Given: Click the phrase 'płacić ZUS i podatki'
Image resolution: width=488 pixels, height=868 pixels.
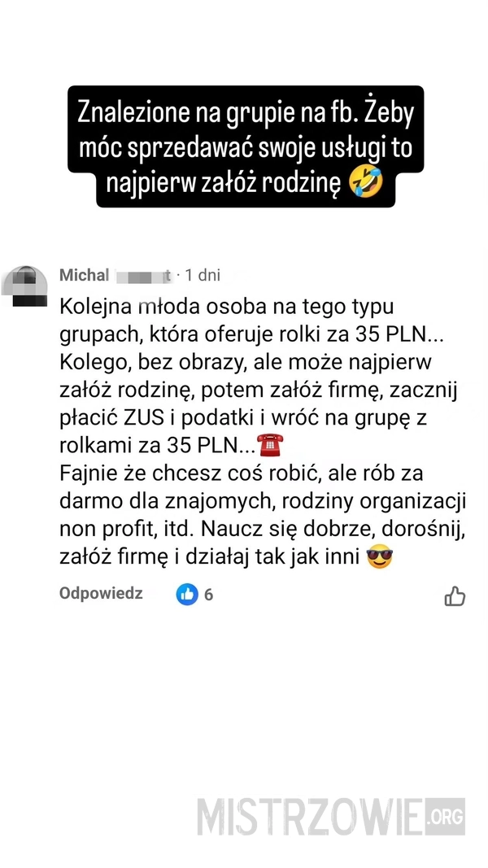Looking at the screenshot, I should click(156, 418).
